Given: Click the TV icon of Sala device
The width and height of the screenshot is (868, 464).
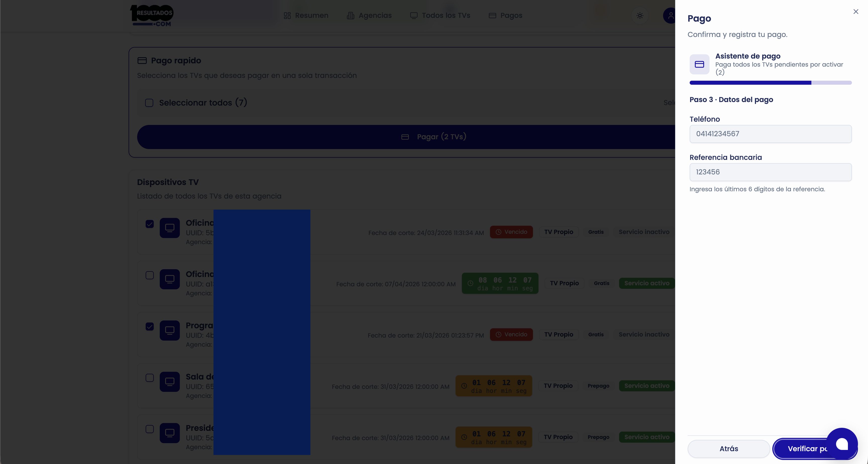Looking at the screenshot, I should coord(170,382).
